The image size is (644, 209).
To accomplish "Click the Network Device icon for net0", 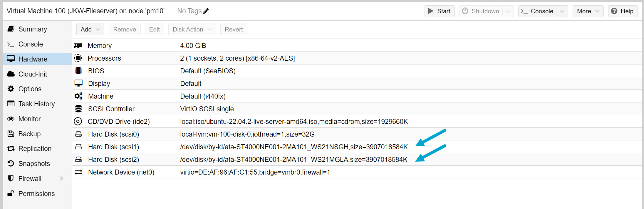I will click(x=78, y=172).
